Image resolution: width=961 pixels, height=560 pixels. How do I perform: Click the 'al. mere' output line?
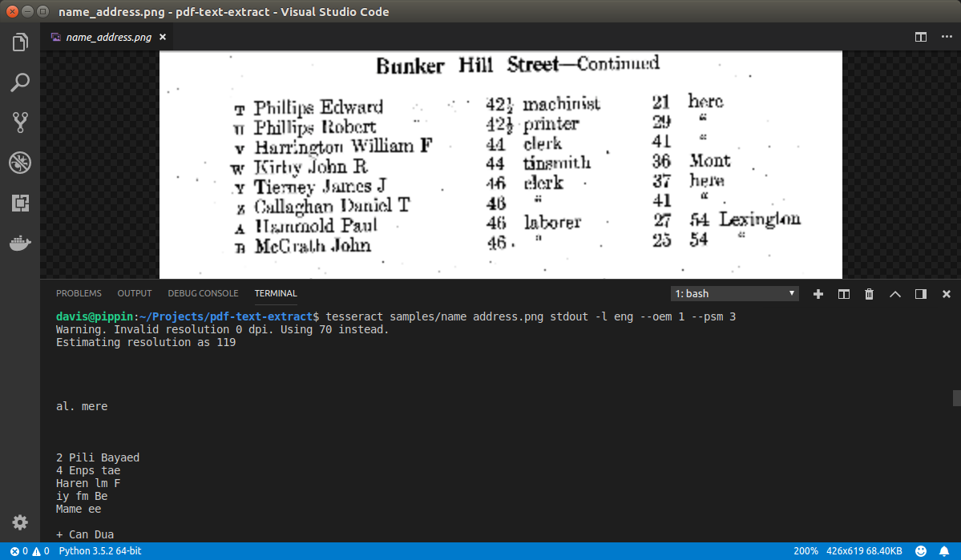point(82,406)
